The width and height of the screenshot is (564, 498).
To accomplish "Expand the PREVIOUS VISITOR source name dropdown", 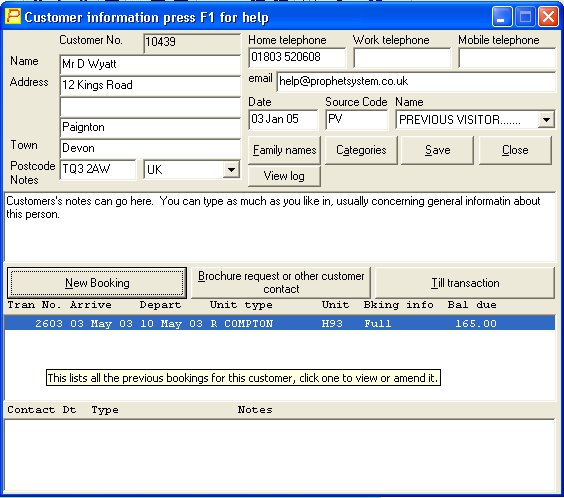I will (x=546, y=120).
